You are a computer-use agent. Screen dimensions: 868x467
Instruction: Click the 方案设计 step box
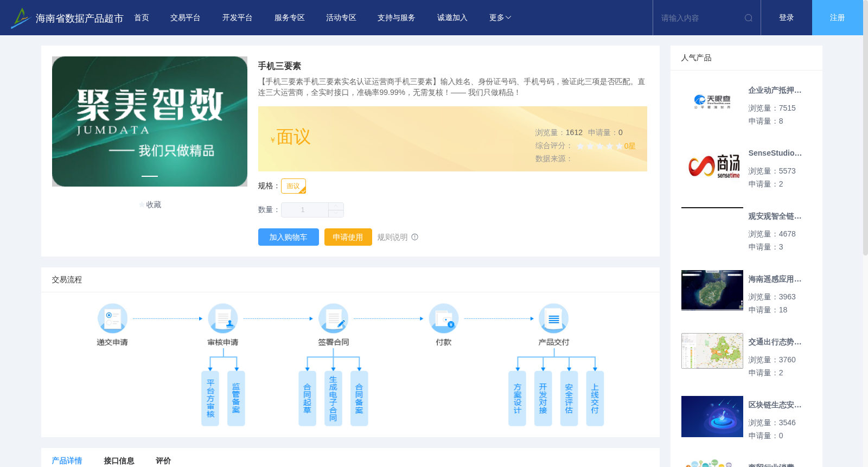[517, 399]
